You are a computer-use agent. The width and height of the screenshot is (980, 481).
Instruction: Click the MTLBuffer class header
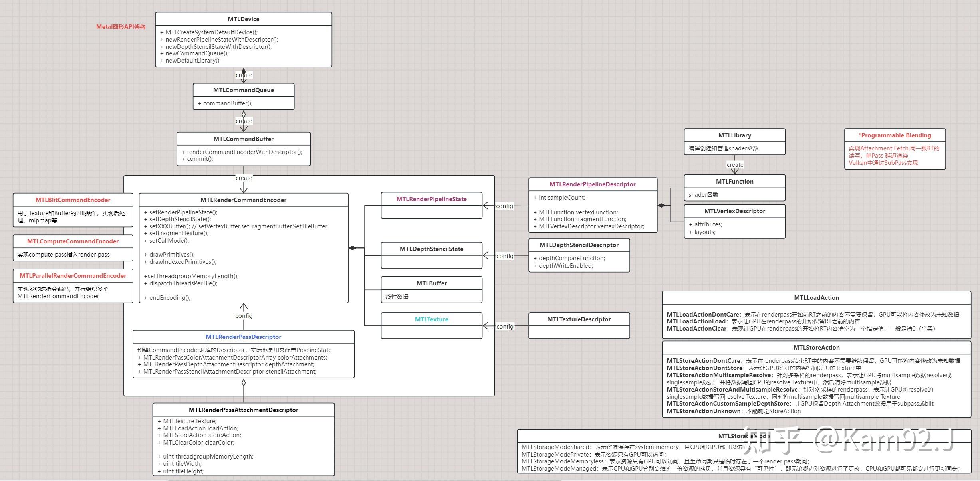tap(431, 283)
